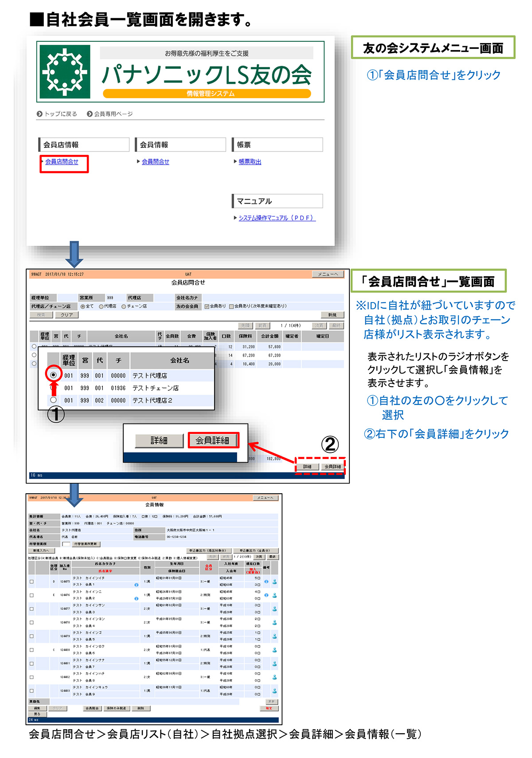Click the 新規入力へ button
The width and height of the screenshot is (532, 758).
click(41, 550)
